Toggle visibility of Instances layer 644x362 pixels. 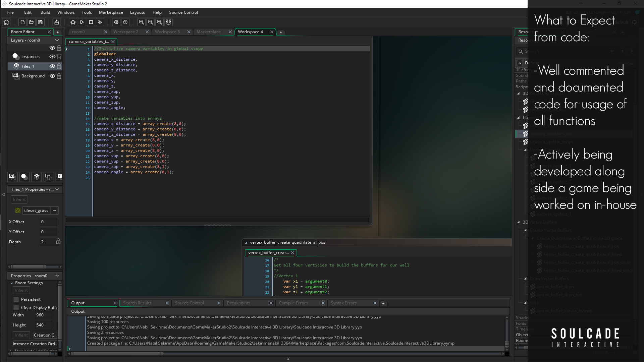(52, 57)
